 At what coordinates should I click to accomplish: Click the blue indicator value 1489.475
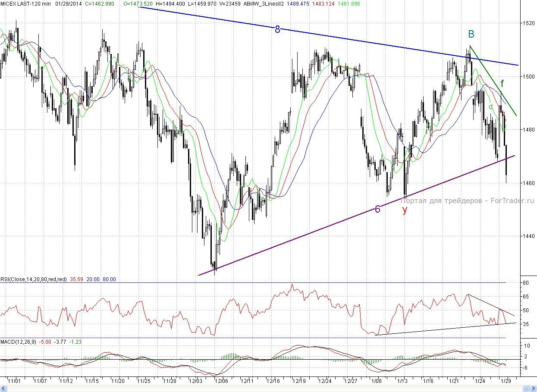(298, 3)
